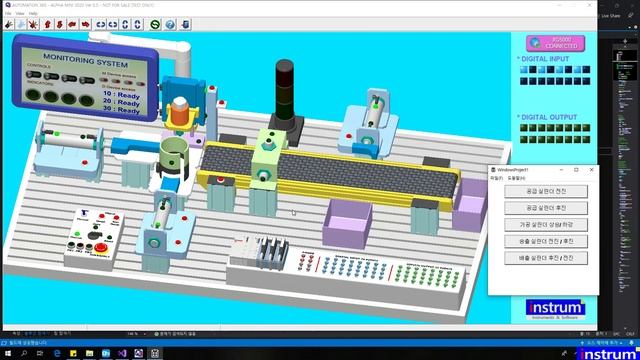Click first indicator in top Digital Input row
The width and height of the screenshot is (640, 360).
524,70
